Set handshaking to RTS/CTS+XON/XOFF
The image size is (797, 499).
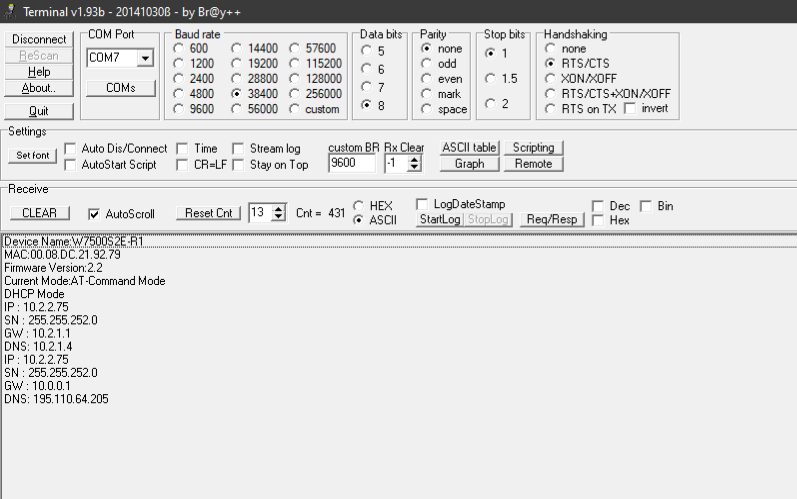click(x=550, y=93)
